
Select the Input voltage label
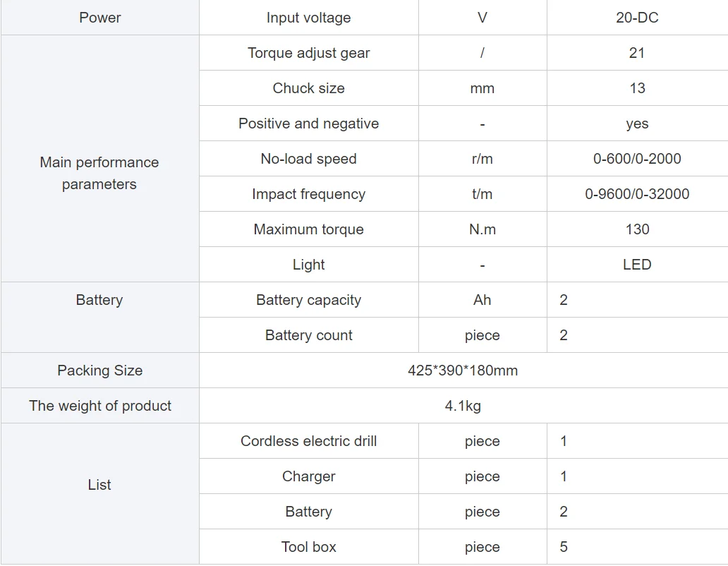click(308, 18)
